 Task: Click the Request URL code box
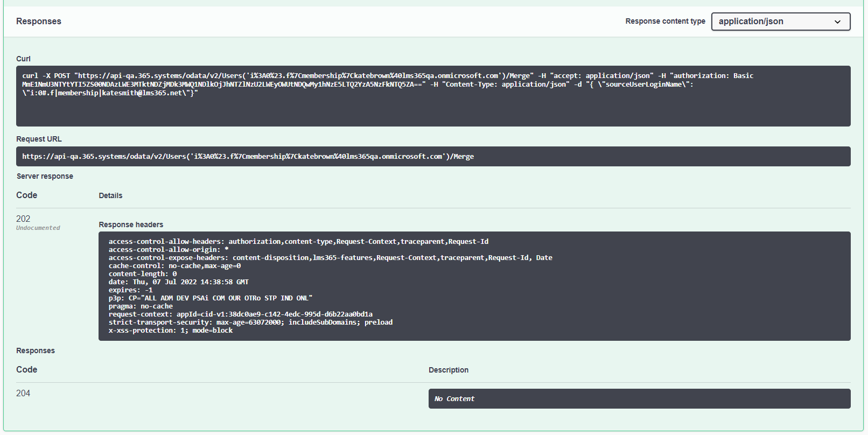click(433, 157)
